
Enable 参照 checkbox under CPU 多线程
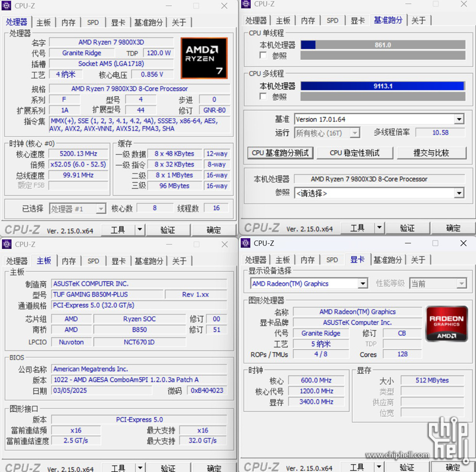coord(263,96)
